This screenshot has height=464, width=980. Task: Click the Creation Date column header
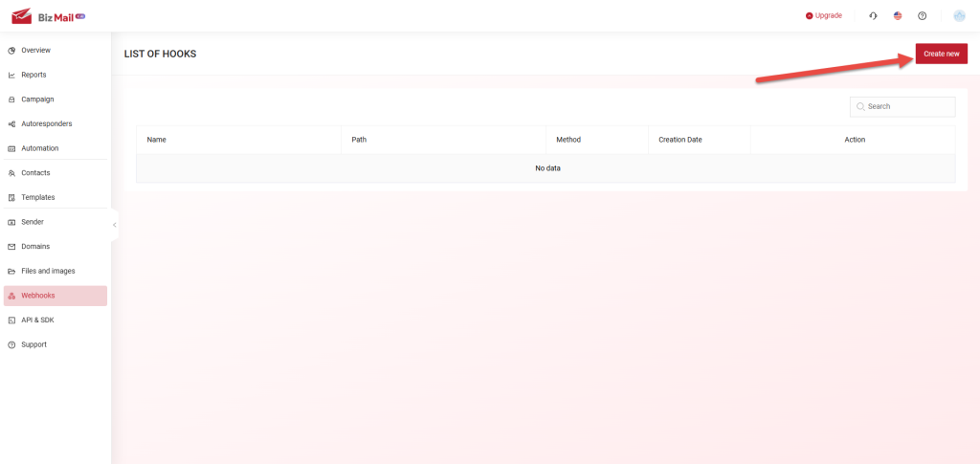coord(680,140)
